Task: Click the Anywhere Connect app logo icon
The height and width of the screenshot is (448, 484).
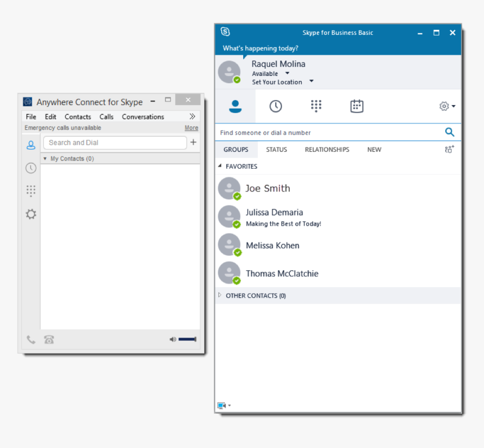Action: coord(28,101)
